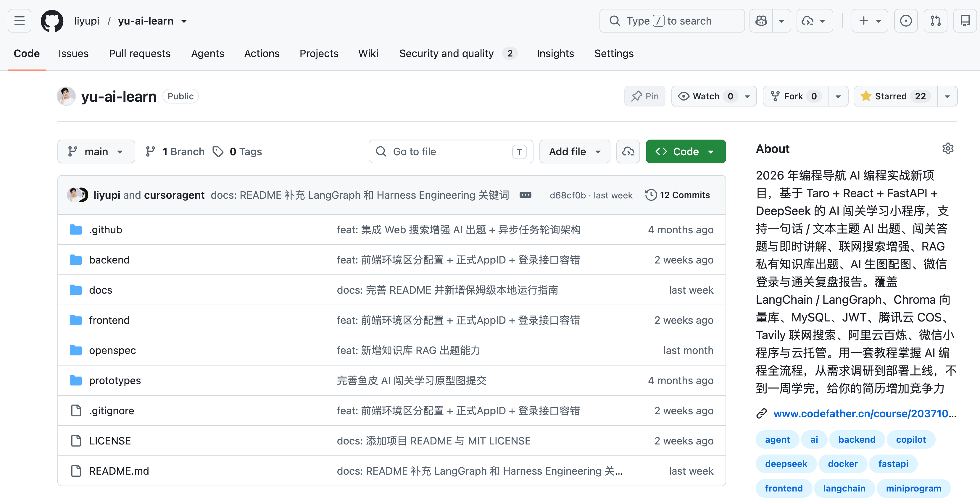Open the hamburger navigation menu

click(20, 21)
